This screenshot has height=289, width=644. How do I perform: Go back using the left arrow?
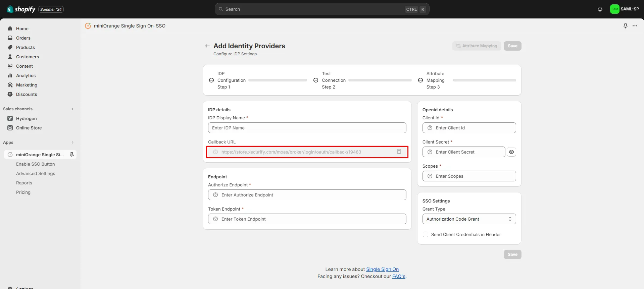pos(207,46)
